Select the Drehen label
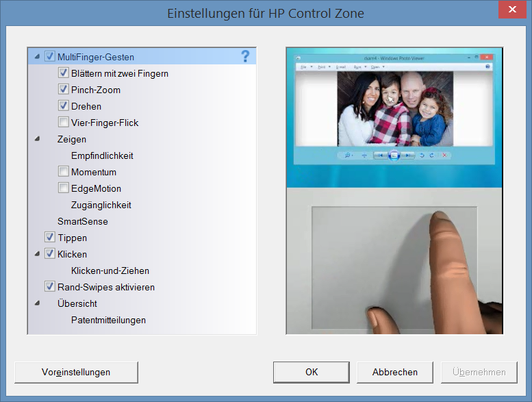The width and height of the screenshot is (532, 402). point(86,107)
